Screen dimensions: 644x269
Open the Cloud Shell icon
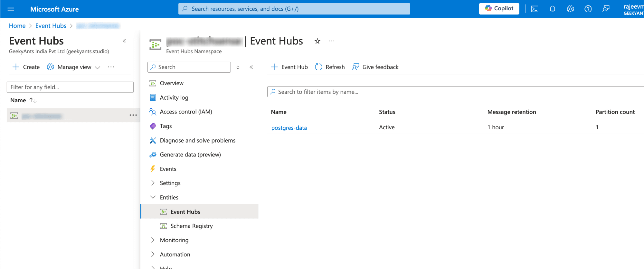coord(535,9)
